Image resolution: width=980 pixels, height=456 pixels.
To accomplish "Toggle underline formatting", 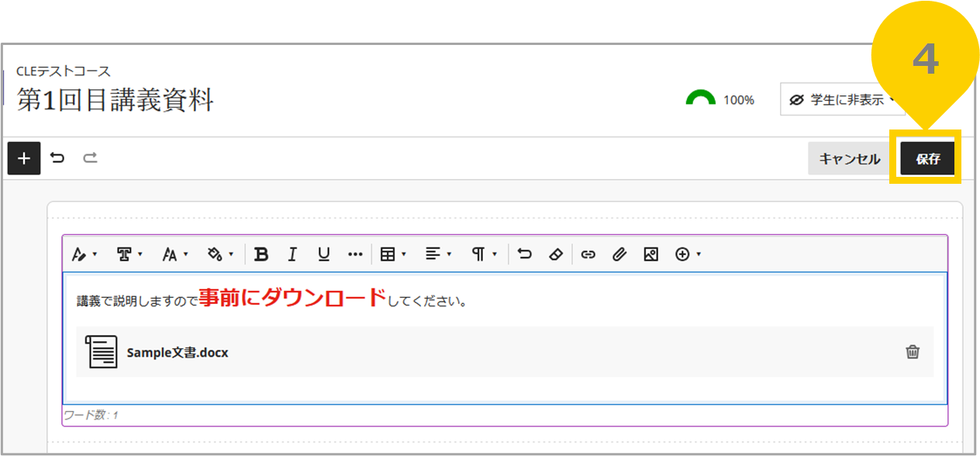I will (x=324, y=254).
